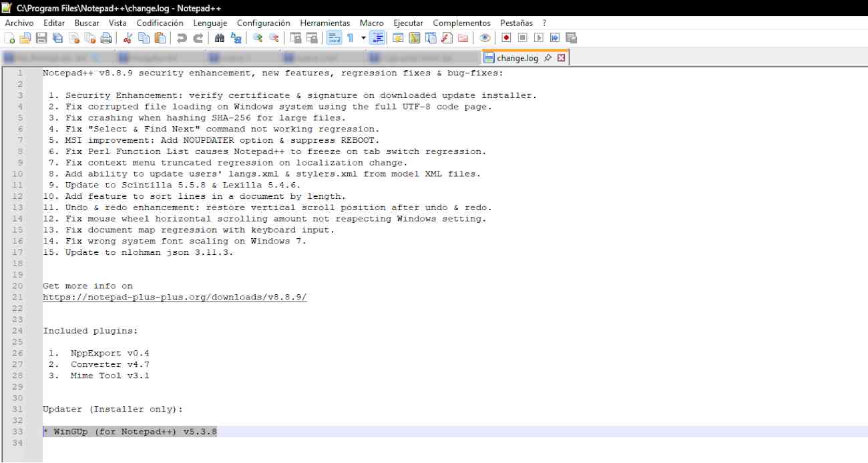Close the change.log tab
This screenshot has width=868, height=463.
[x=561, y=58]
